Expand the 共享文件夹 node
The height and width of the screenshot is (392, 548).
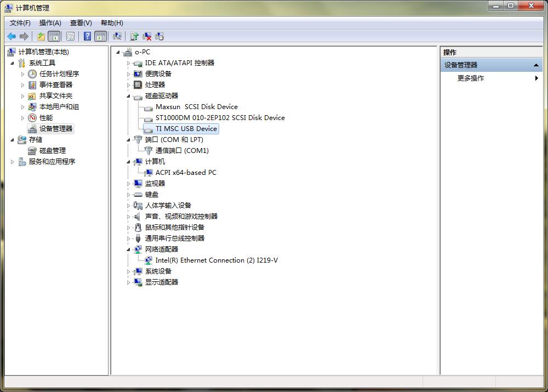pyautogui.click(x=22, y=96)
